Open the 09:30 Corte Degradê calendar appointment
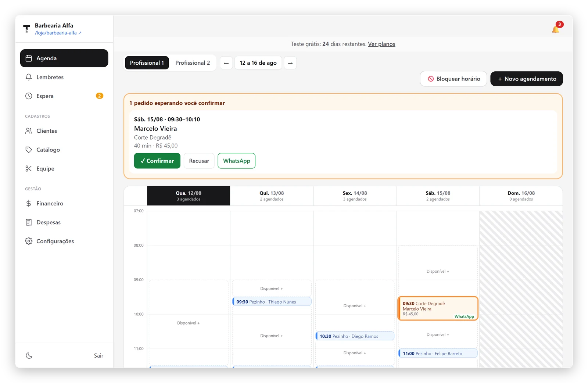The height and width of the screenshot is (383, 588). point(438,308)
